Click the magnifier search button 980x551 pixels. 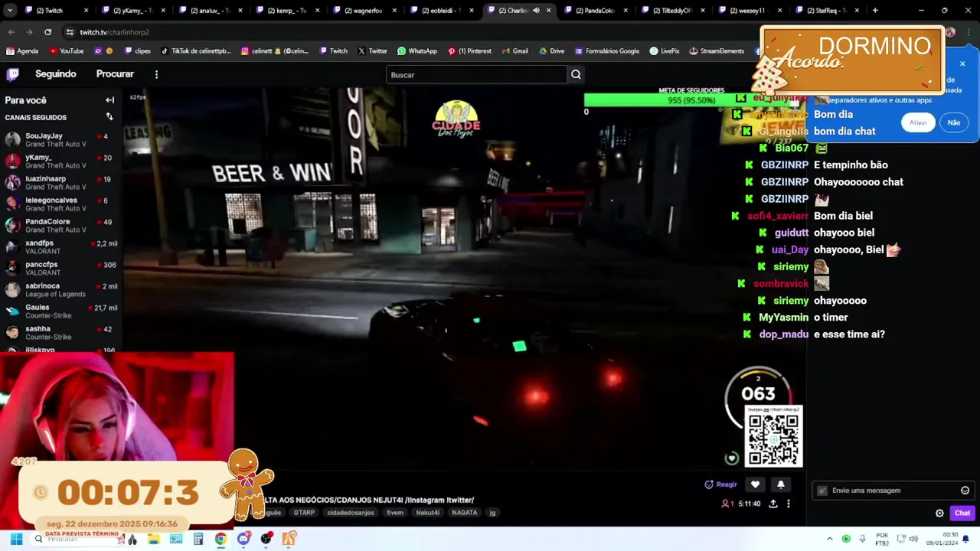tap(576, 74)
